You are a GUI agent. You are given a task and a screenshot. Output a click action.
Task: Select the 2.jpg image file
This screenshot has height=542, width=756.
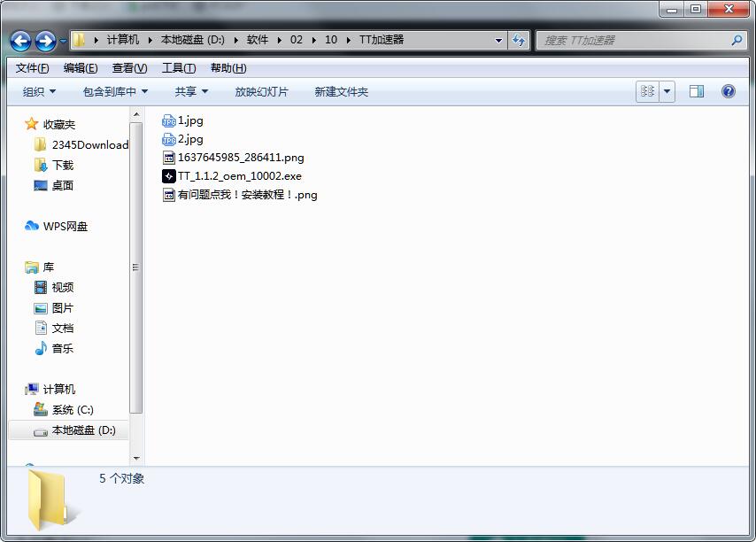click(189, 139)
